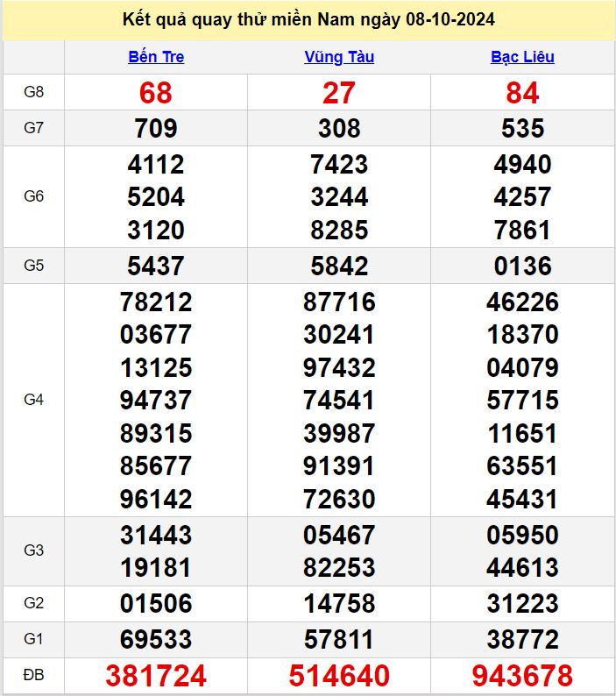
Task: Click G4 number 96142
Action: point(156,499)
